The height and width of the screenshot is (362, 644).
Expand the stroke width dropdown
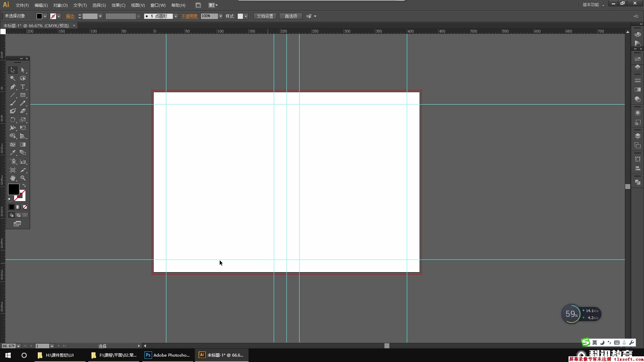pyautogui.click(x=100, y=16)
